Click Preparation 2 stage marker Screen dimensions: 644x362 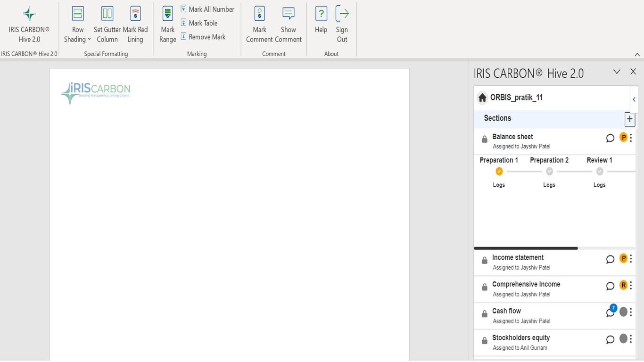click(549, 172)
